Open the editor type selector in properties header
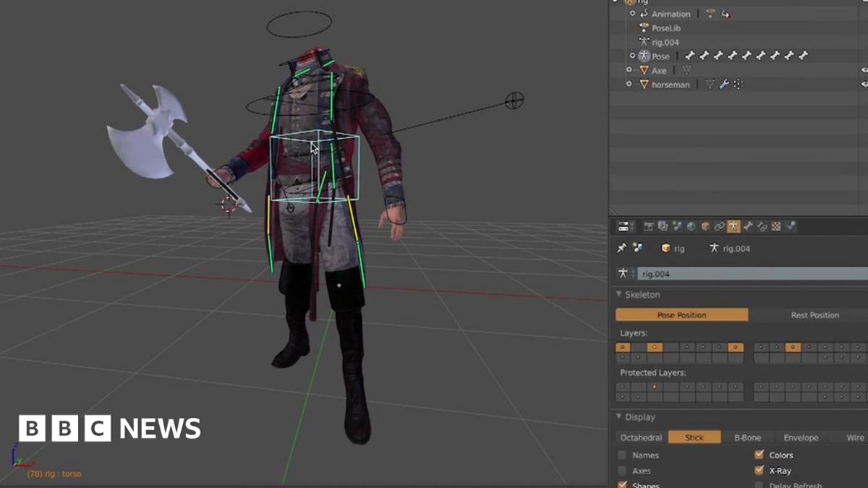The image size is (868, 488). coord(626,226)
